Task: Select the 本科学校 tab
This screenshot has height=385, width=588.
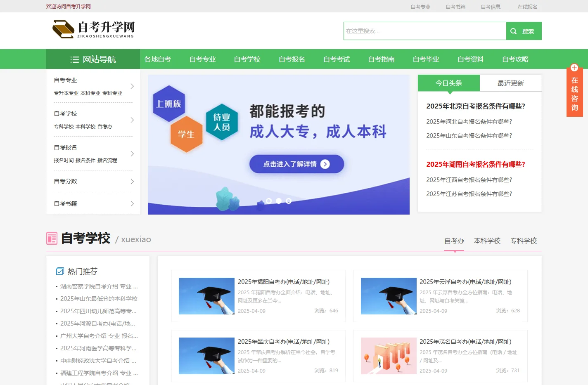Action: pos(487,241)
